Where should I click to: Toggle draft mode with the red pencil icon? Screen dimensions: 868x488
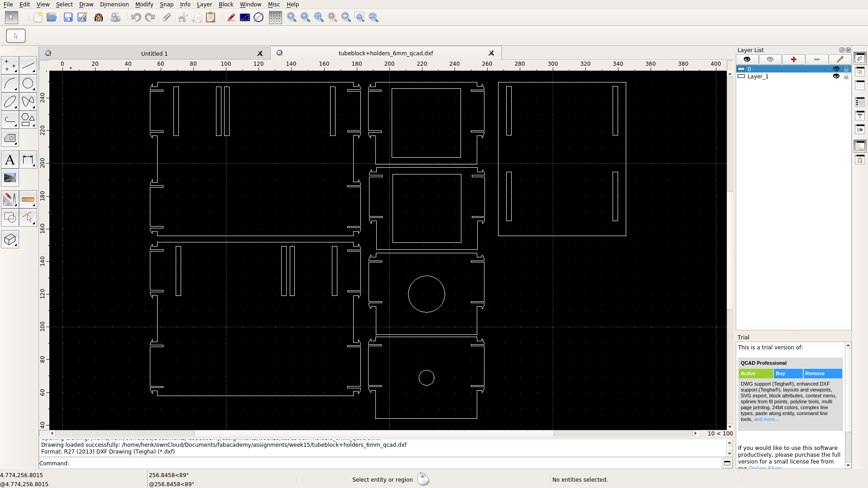[231, 17]
